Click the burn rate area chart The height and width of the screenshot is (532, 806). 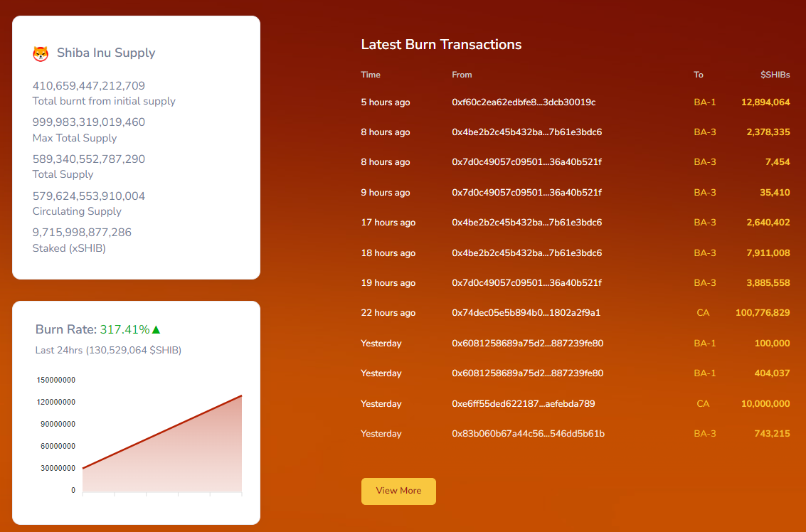click(x=162, y=444)
